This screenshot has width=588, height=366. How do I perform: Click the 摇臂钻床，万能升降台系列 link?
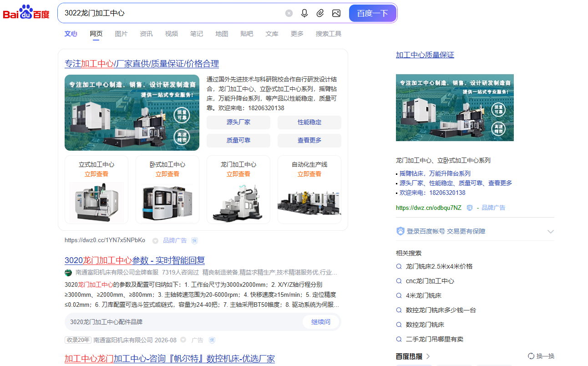coord(435,173)
